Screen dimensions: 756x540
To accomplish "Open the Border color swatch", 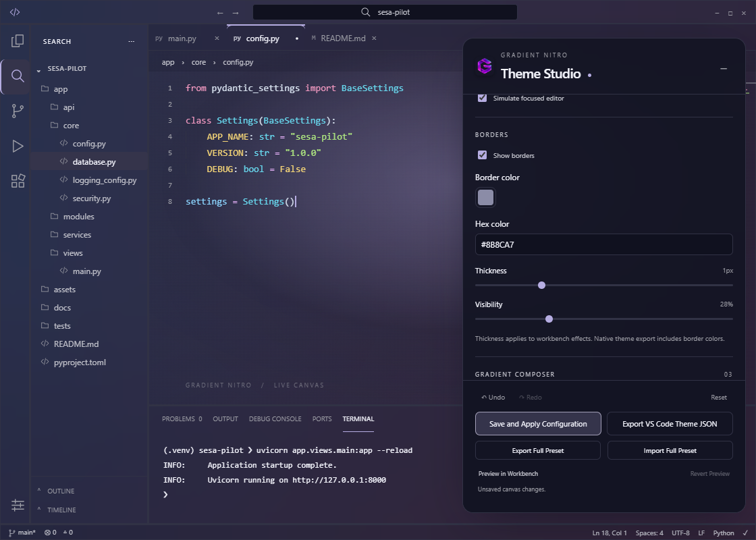I will [485, 197].
